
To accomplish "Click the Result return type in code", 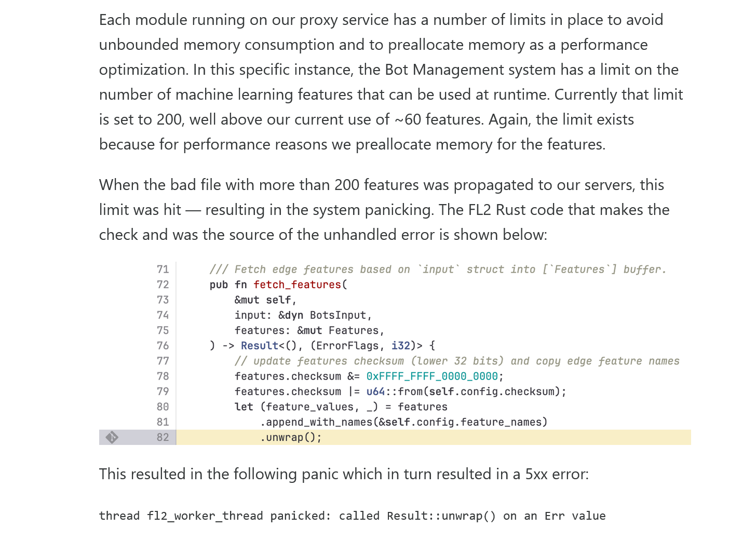I will click(260, 346).
